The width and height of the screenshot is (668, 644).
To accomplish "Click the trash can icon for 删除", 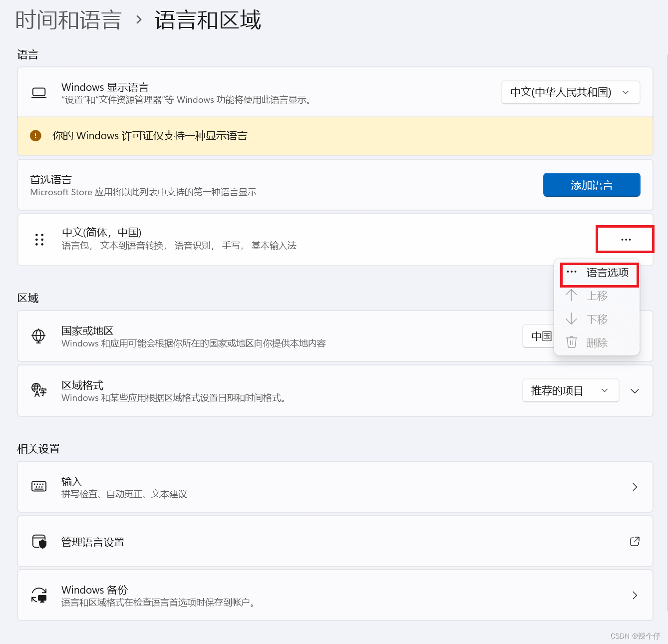I will 571,342.
